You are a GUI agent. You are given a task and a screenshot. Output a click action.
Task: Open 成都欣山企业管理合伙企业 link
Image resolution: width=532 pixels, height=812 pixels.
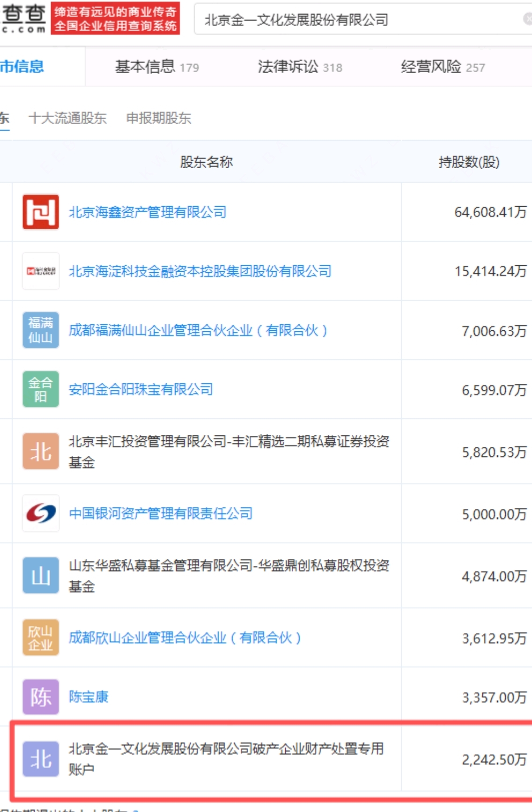(185, 638)
